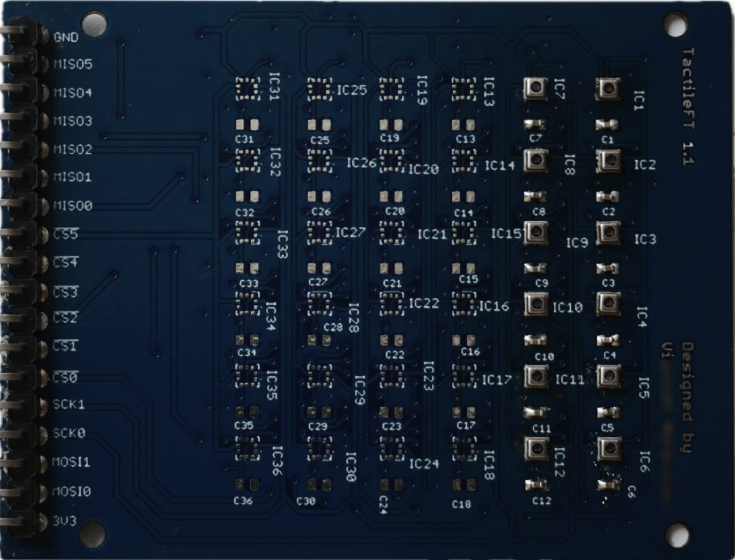Image resolution: width=735 pixels, height=560 pixels.
Task: Click the IC1 sensor chip
Action: [x=608, y=89]
